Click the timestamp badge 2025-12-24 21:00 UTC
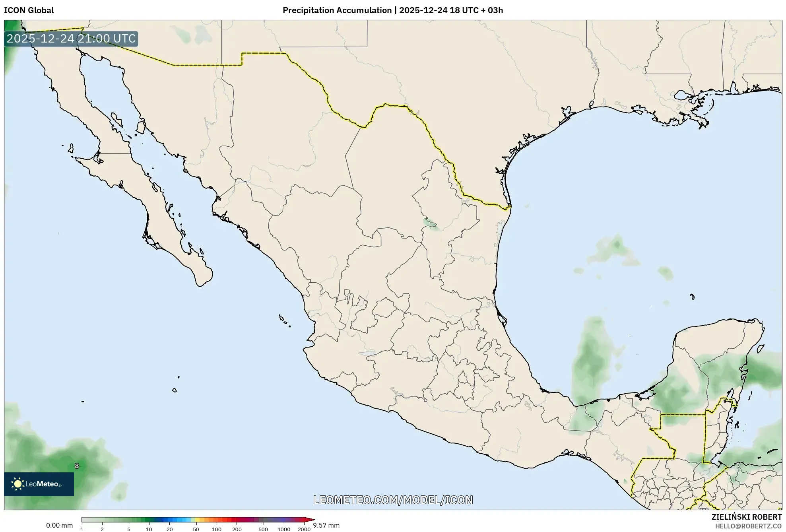 70,39
